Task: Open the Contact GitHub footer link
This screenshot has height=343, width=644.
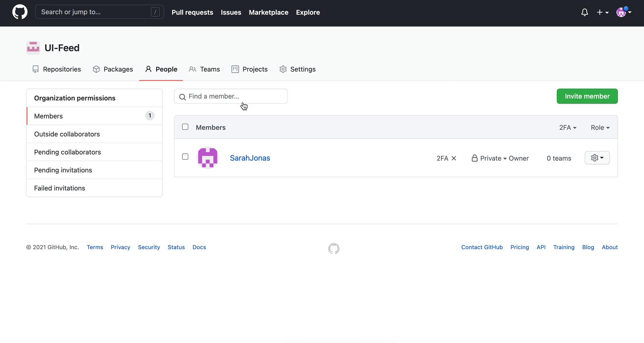Action: click(x=482, y=247)
